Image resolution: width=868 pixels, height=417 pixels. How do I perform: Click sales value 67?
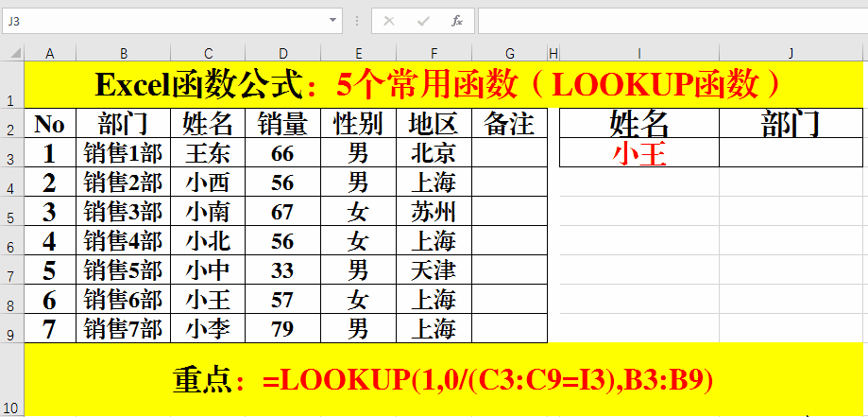pyautogui.click(x=282, y=211)
